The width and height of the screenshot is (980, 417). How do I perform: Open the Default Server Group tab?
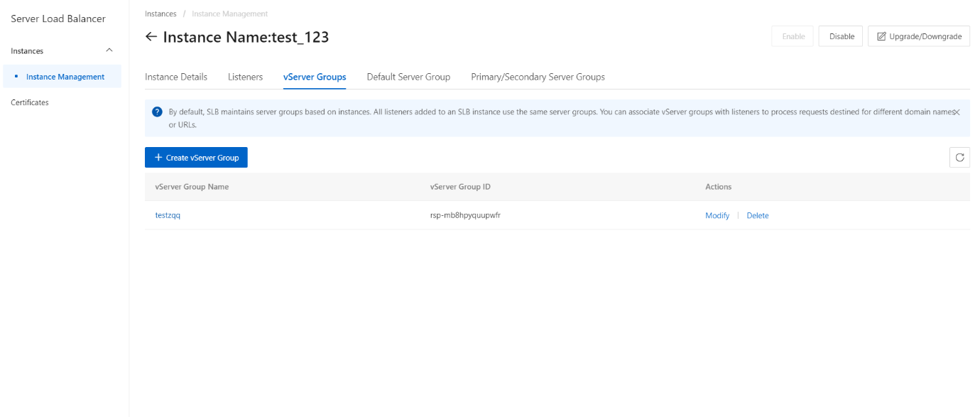click(x=408, y=77)
